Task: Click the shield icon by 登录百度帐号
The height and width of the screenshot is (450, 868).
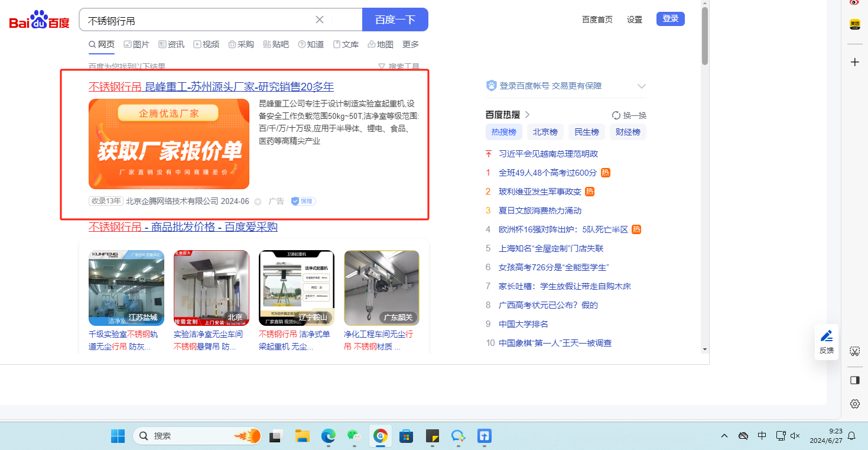Action: click(491, 86)
